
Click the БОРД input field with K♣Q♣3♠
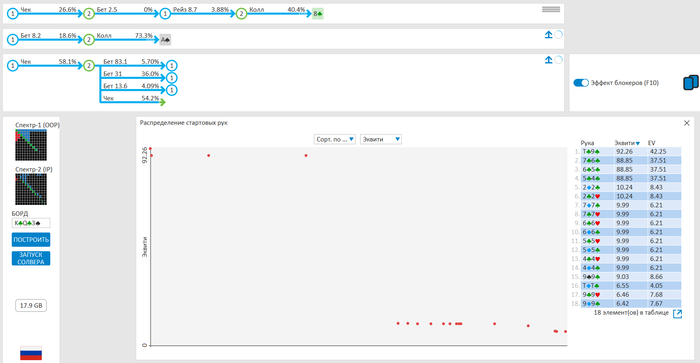31,223
